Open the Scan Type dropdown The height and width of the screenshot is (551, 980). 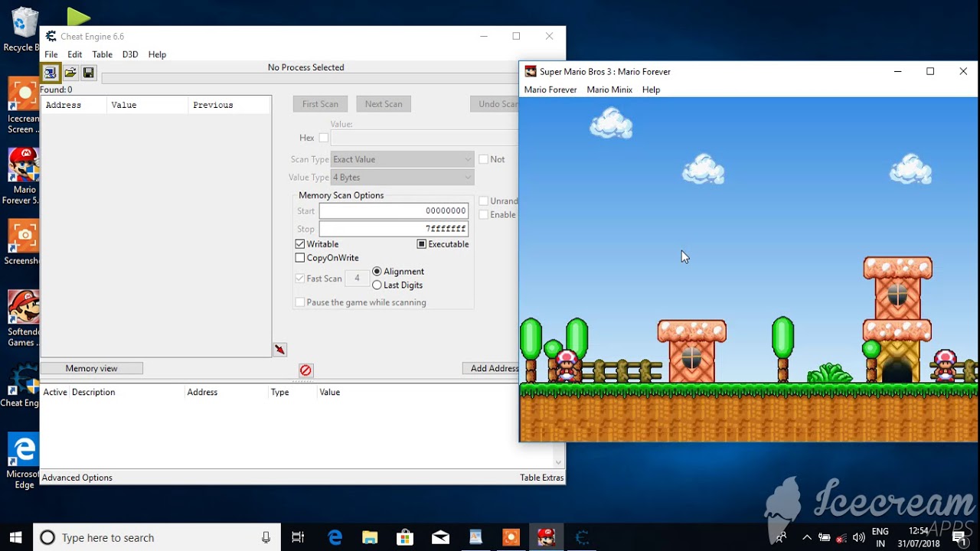pyautogui.click(x=403, y=159)
